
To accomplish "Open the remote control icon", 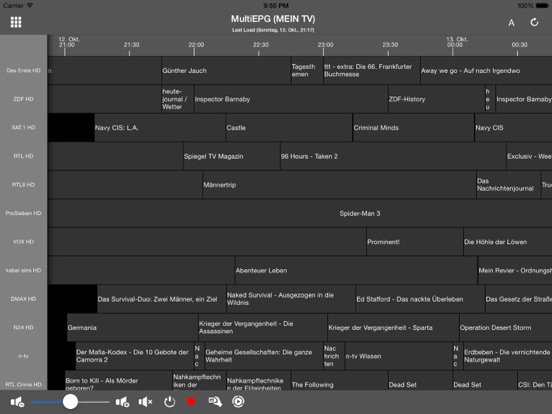I will point(215,402).
